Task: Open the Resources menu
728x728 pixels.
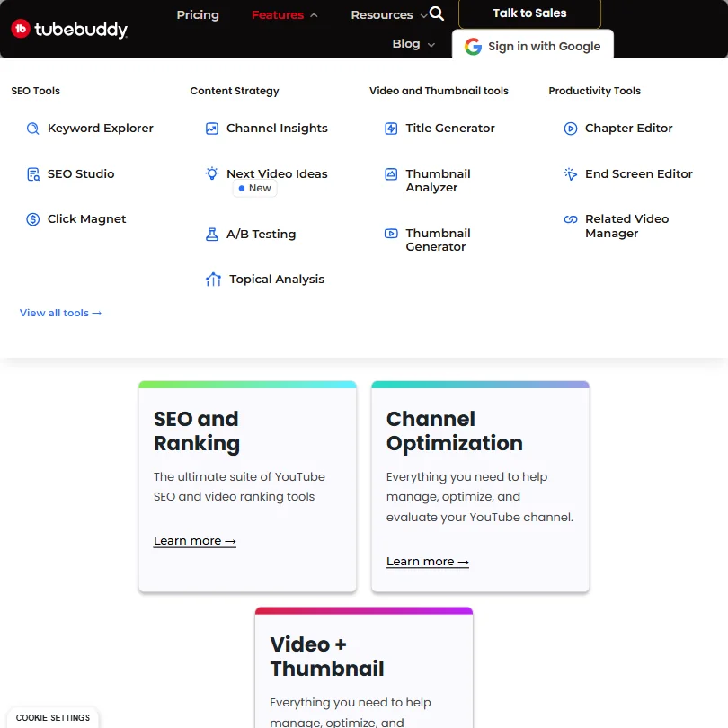Action: click(382, 15)
